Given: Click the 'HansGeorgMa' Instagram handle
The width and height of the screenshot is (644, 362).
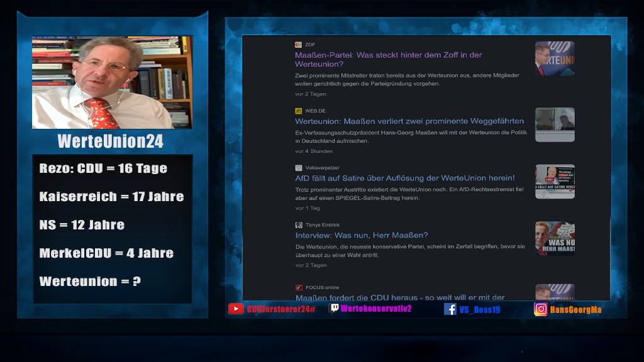Looking at the screenshot, I should (575, 310).
